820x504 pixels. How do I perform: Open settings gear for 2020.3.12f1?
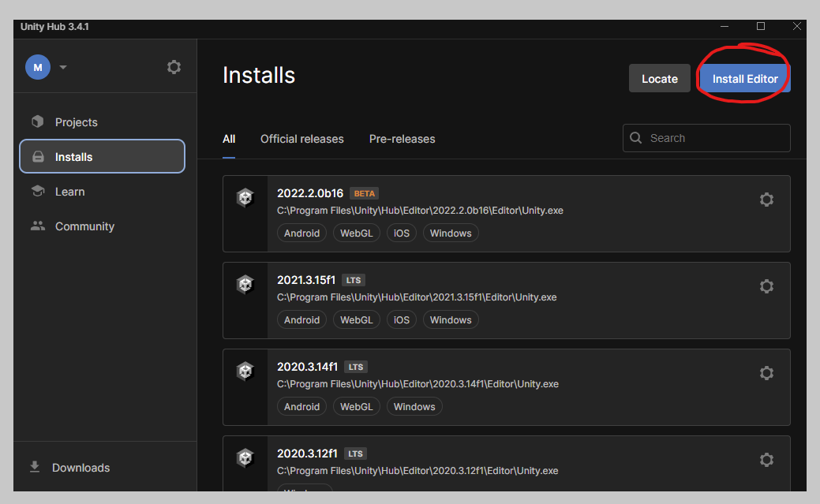pyautogui.click(x=766, y=460)
